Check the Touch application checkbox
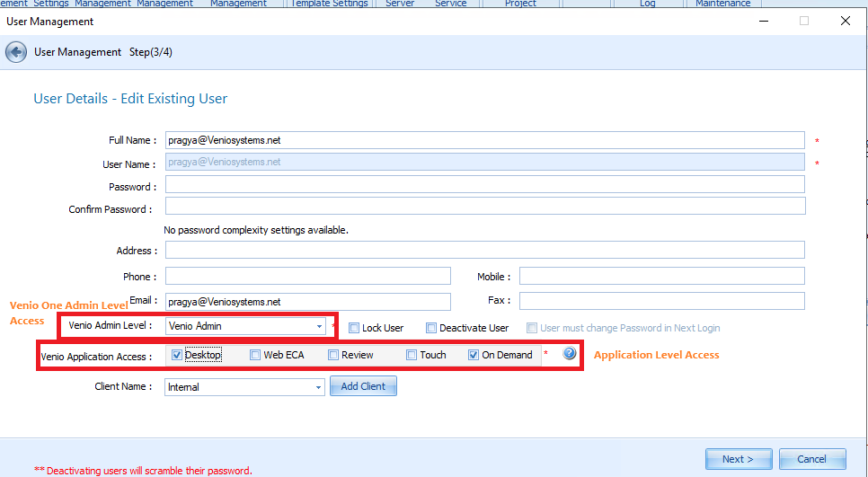868x477 pixels. point(412,355)
